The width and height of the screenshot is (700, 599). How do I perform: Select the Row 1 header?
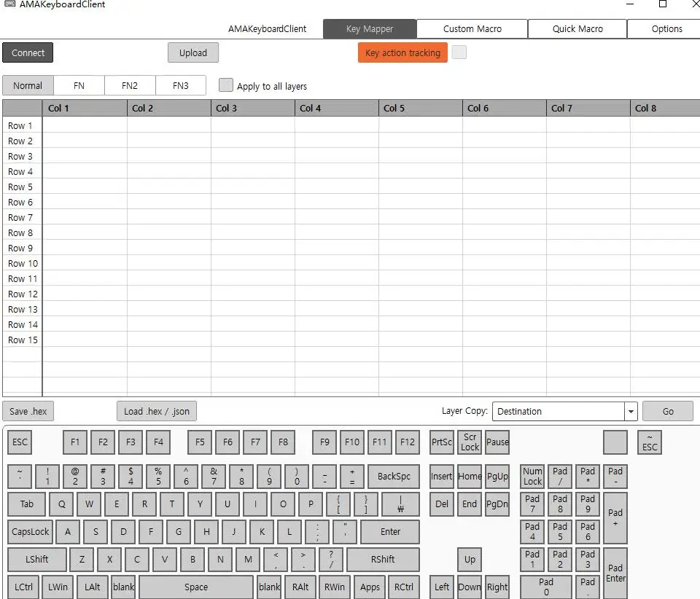click(x=23, y=126)
